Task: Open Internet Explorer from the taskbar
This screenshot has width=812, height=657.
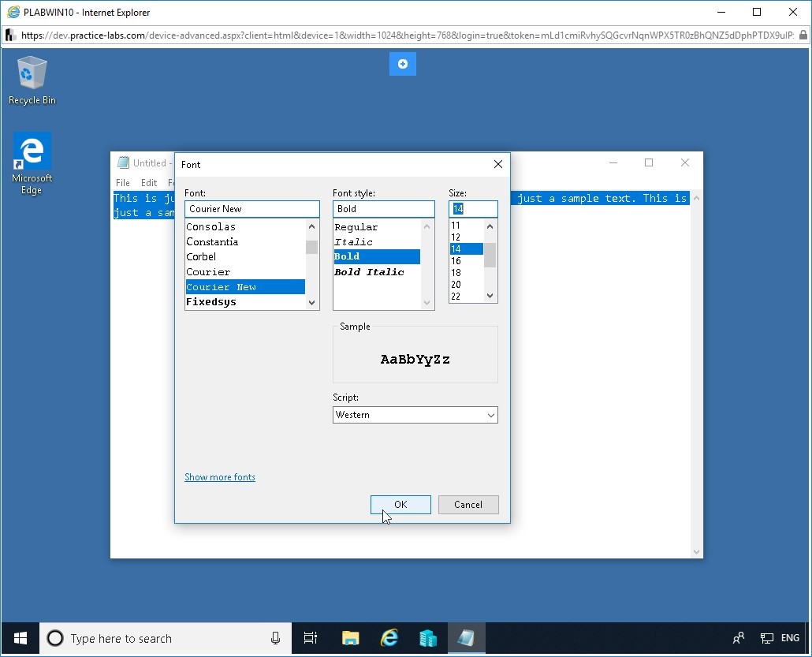Action: pos(389,638)
